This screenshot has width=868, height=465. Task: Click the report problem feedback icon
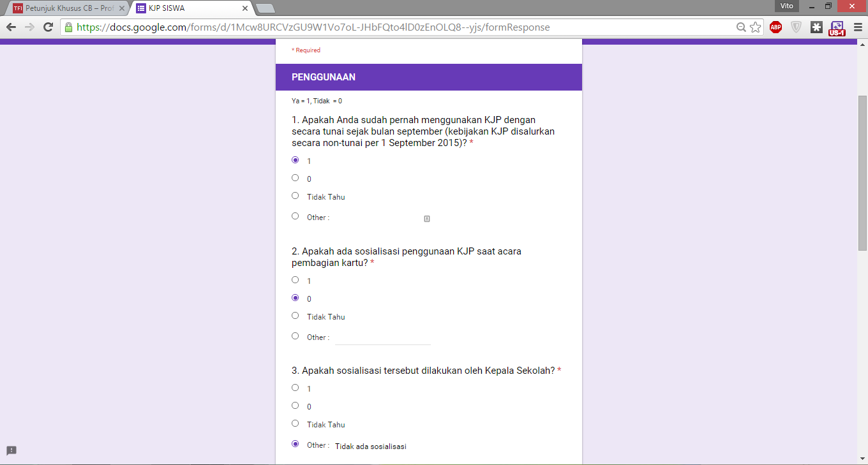point(11,450)
